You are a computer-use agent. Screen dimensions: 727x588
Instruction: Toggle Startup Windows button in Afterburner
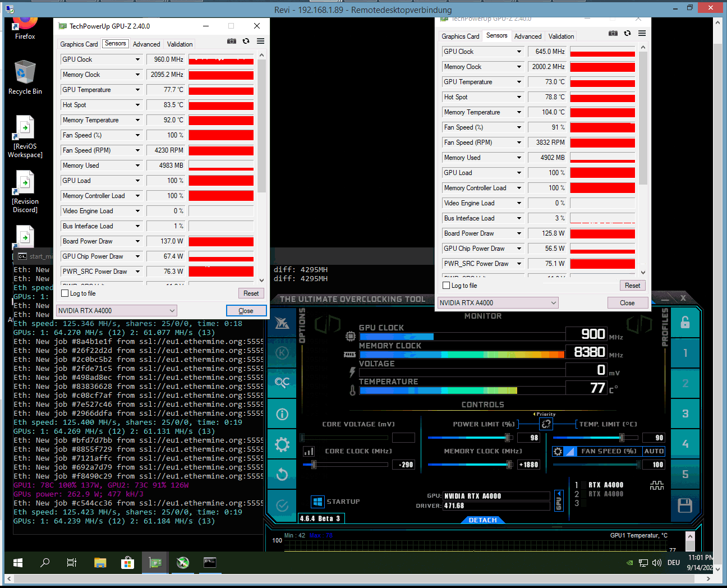[318, 502]
